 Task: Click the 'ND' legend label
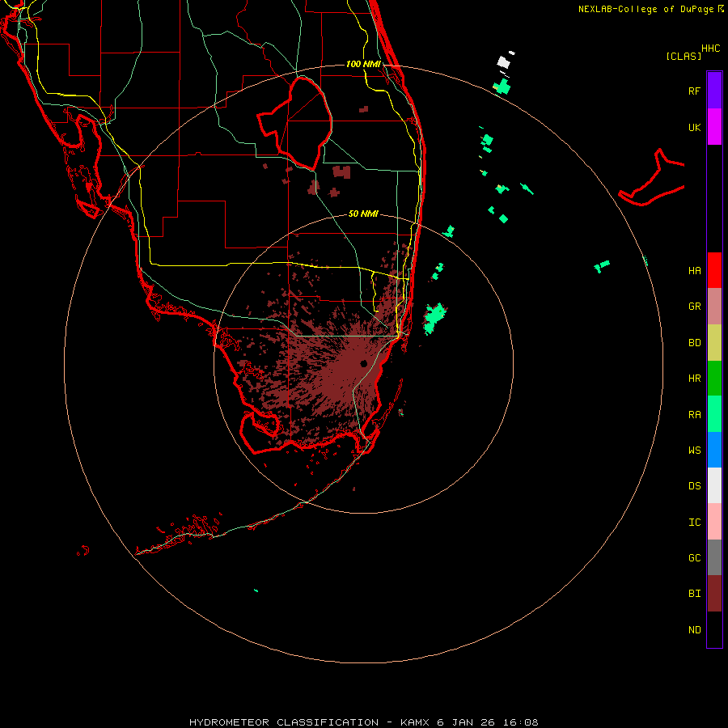(x=694, y=629)
